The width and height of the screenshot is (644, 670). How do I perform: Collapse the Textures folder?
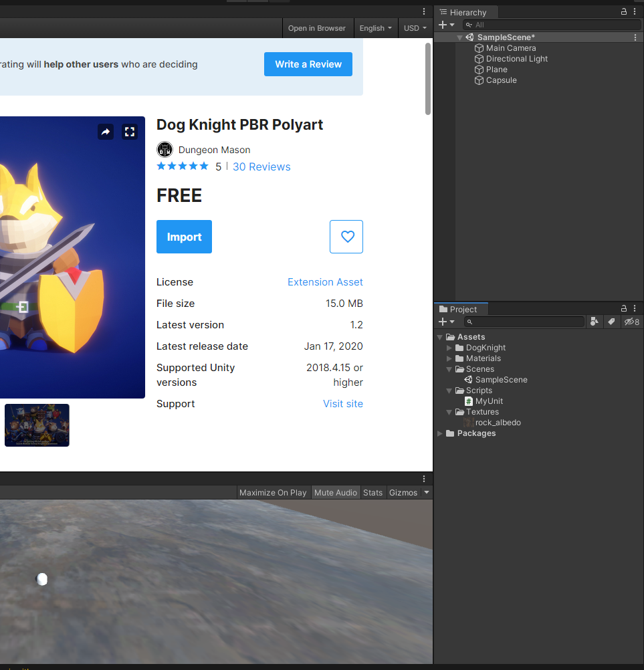coord(449,412)
